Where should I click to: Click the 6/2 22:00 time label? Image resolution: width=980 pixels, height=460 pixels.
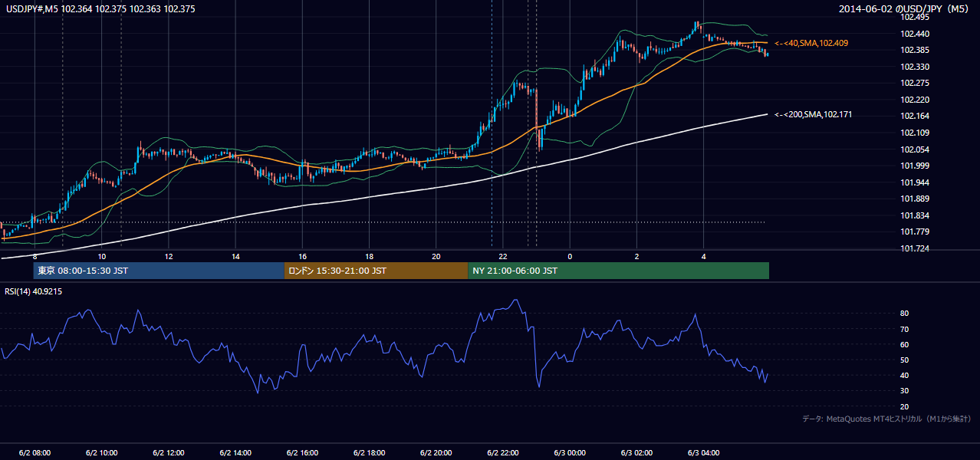(x=503, y=452)
